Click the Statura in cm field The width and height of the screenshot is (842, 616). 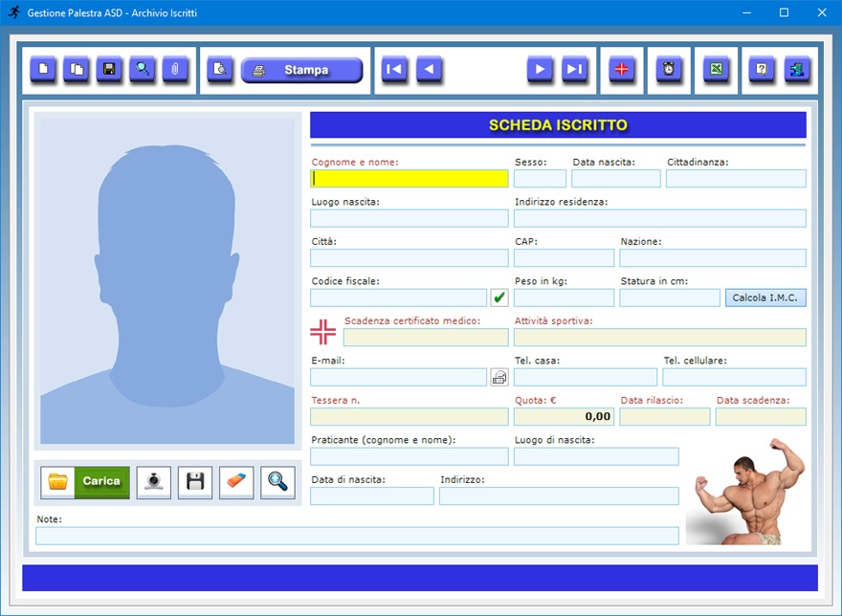pos(670,297)
